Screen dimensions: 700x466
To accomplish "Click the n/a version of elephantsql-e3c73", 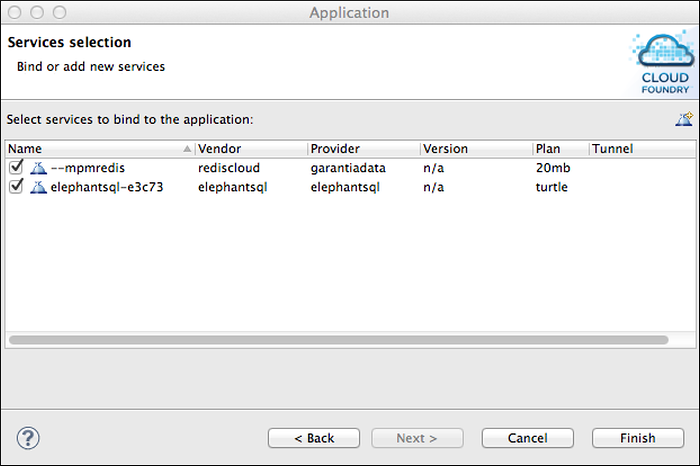I will click(x=433, y=187).
